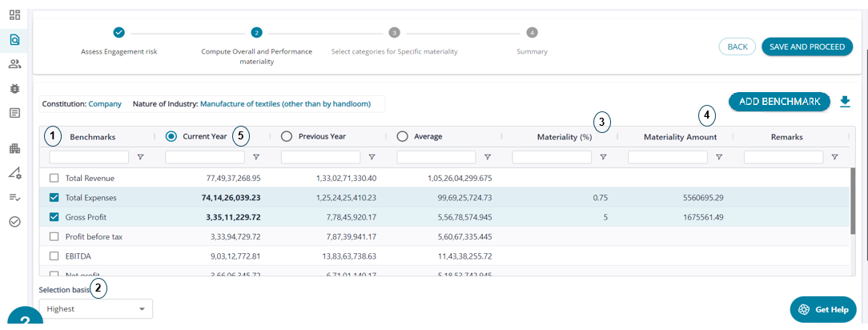868x330 pixels.
Task: Open the checklist icon in left sidebar
Action: click(x=14, y=197)
